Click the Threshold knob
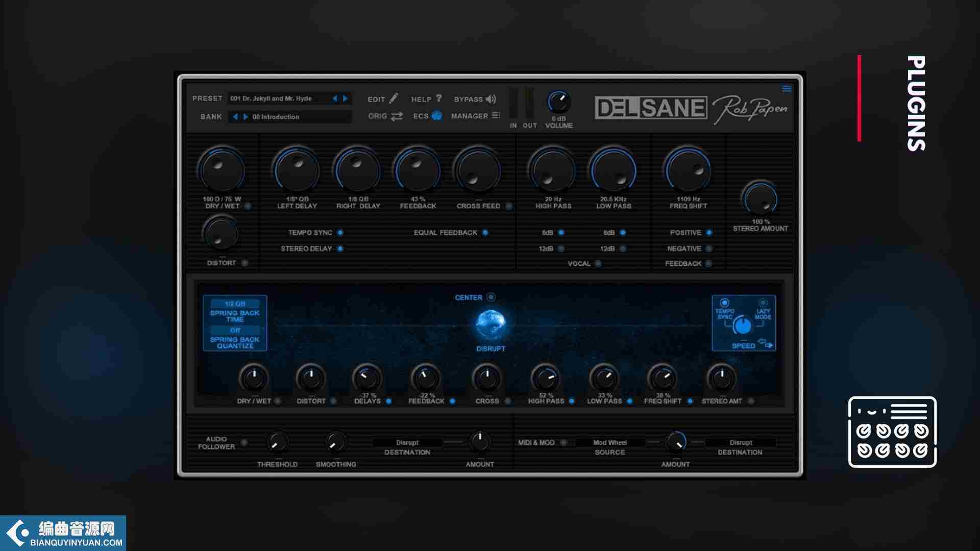The height and width of the screenshot is (551, 980). point(277,442)
